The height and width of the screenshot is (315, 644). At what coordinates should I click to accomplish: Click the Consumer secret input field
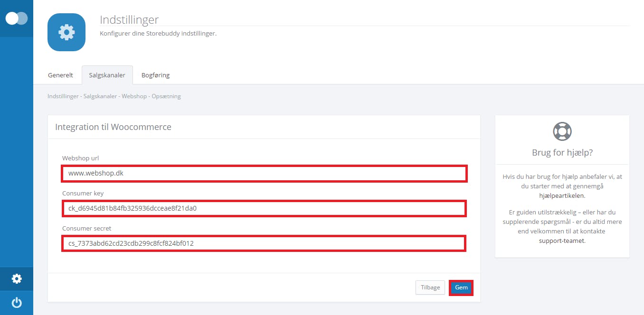click(x=264, y=243)
